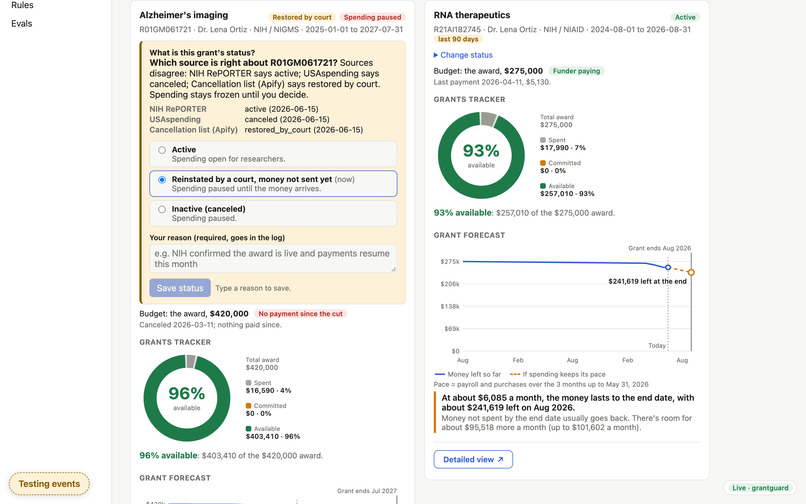Image resolution: width=806 pixels, height=504 pixels.
Task: Click the blue Today marker on forecast
Action: tap(668, 267)
